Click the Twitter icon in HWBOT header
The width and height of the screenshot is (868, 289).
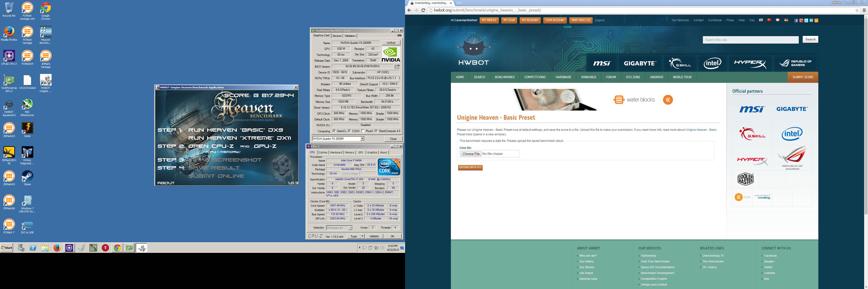806,20
